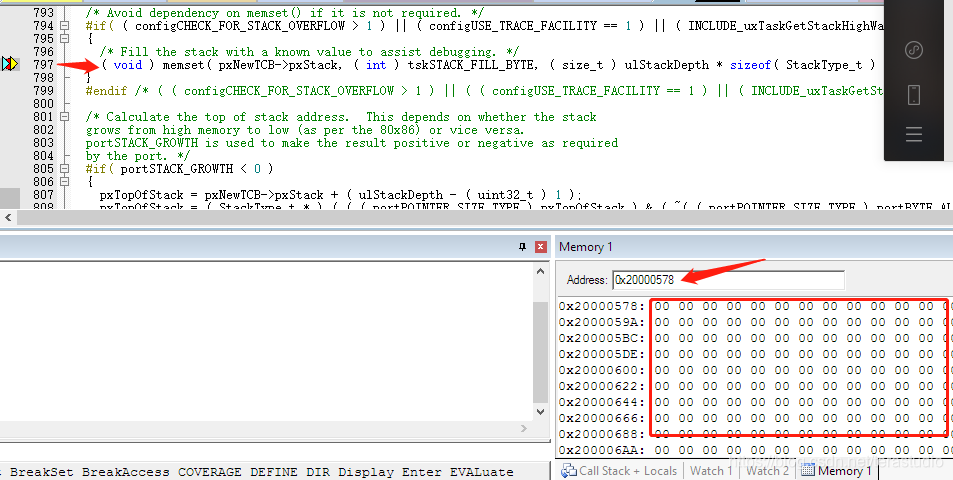The width and height of the screenshot is (953, 480).
Task: Click the memory row address 0x200006AA:
Action: click(x=602, y=450)
